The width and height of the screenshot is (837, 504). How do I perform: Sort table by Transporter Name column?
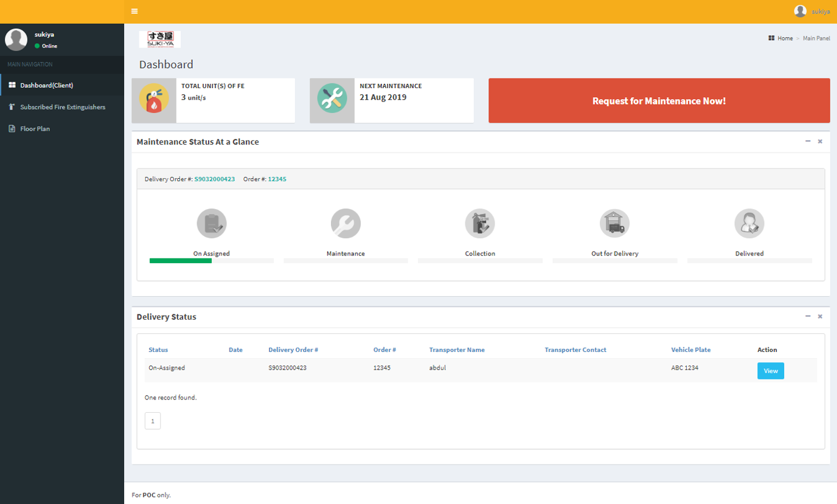coord(456,350)
